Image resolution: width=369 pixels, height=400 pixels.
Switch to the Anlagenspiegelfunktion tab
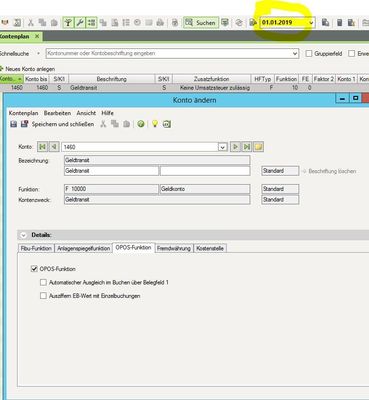[83, 248]
